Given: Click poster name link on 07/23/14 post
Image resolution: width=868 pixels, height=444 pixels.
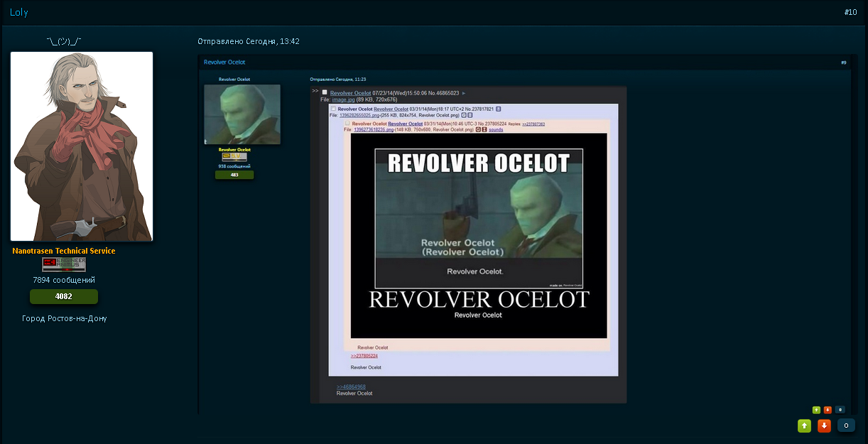Looking at the screenshot, I should coord(350,93).
